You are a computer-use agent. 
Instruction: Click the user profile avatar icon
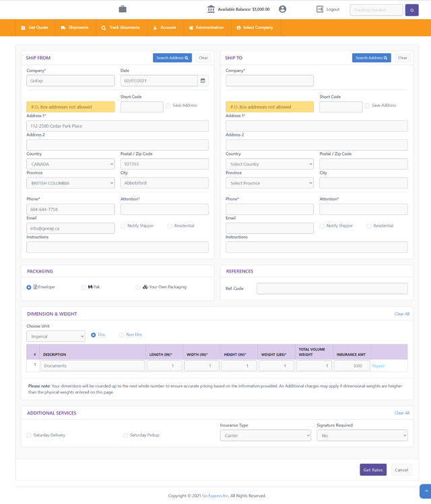tap(283, 9)
